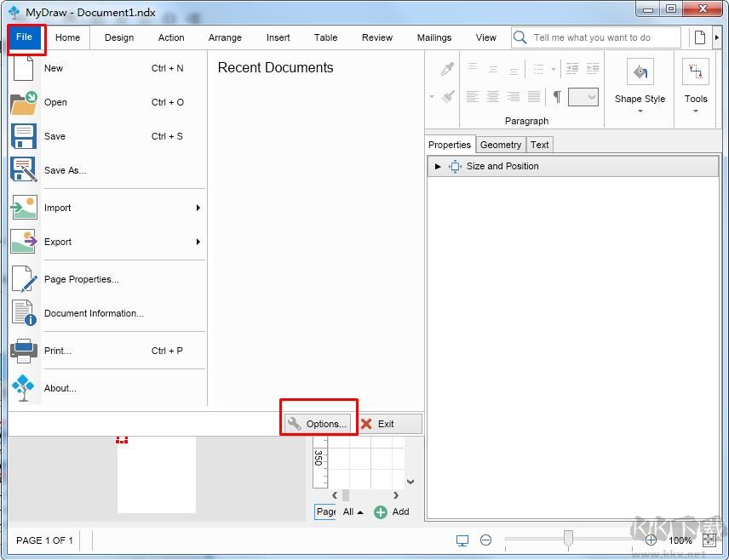The height and width of the screenshot is (560, 729).
Task: Expand the Import submenu arrow
Action: tap(198, 208)
